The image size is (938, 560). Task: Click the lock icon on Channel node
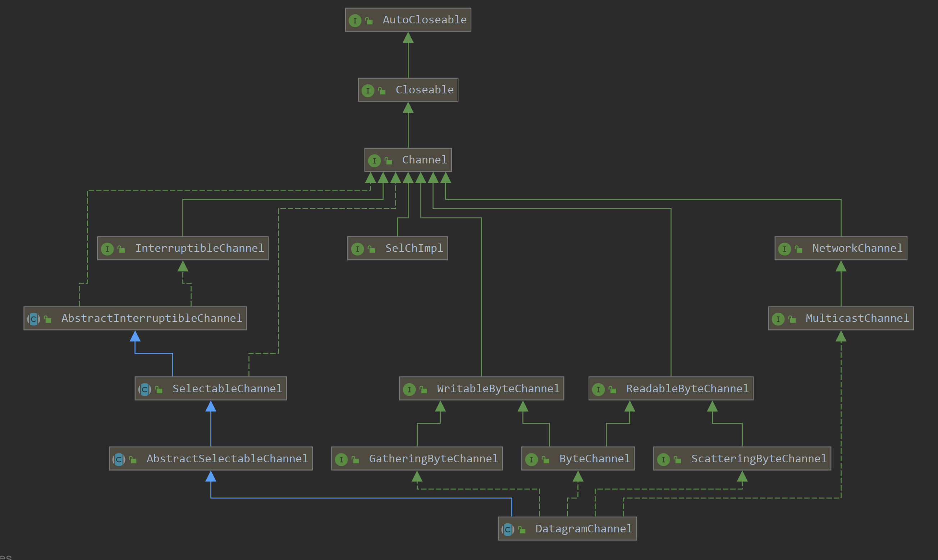[388, 161]
